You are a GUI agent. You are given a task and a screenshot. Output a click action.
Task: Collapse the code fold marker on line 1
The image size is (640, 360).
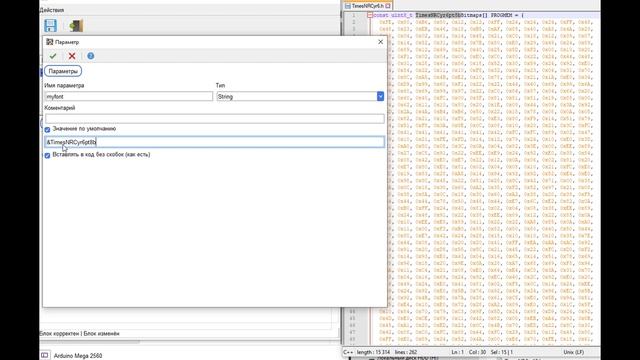click(x=369, y=15)
